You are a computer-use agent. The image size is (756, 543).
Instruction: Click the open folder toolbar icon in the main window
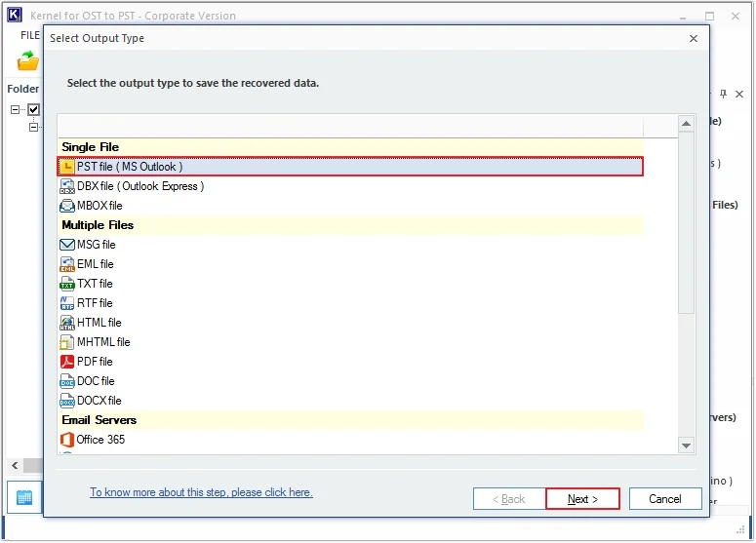click(x=28, y=61)
